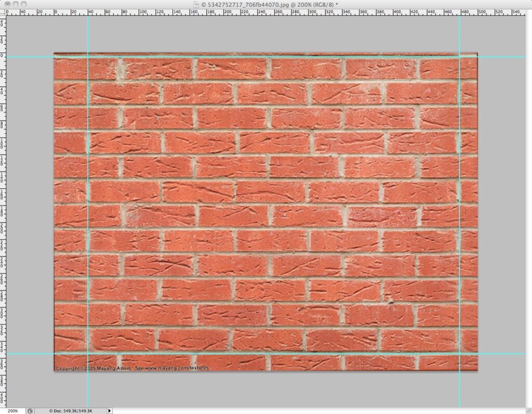532x414 pixels.
Task: Select the left vertical cyan guide line
Action: [x=88, y=208]
